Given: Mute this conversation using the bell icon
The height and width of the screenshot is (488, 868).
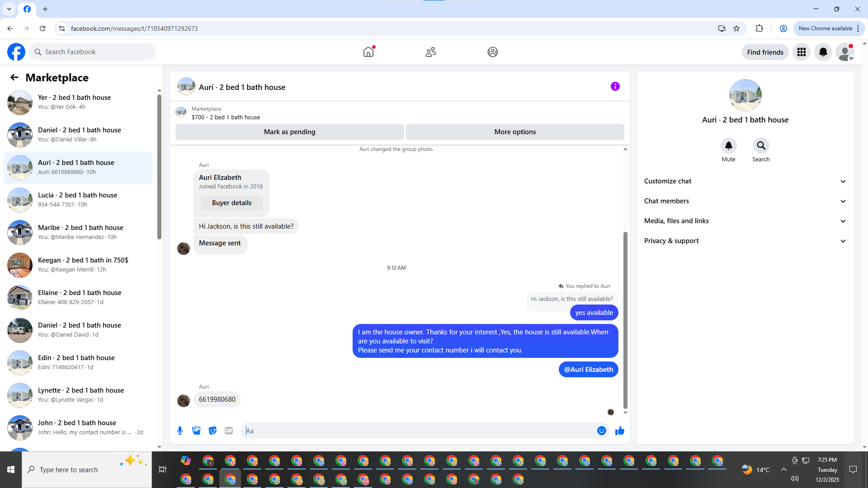Looking at the screenshot, I should pos(728,145).
